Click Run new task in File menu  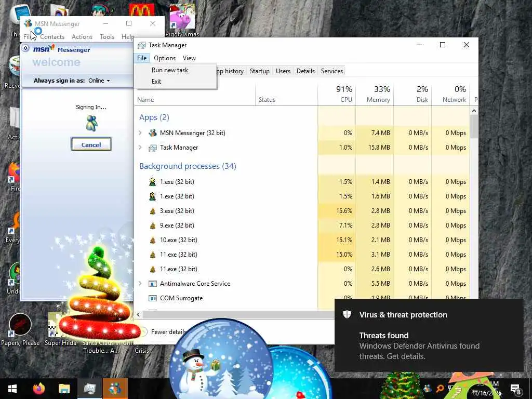tap(170, 70)
